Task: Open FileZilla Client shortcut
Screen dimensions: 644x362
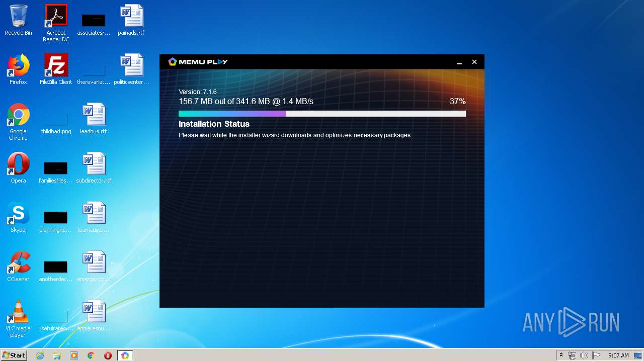Action: pos(56,69)
